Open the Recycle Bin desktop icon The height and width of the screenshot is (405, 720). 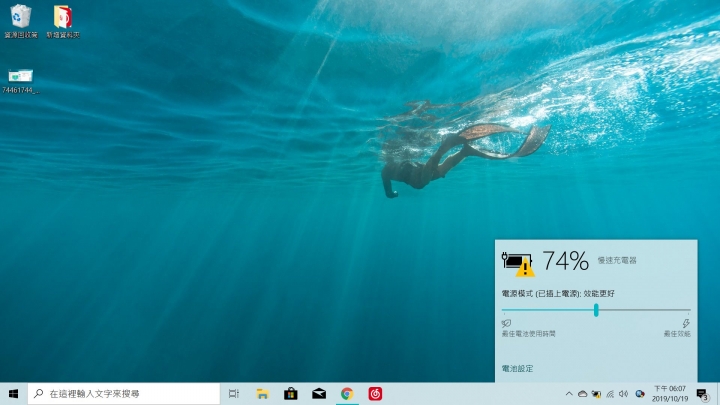point(21,22)
